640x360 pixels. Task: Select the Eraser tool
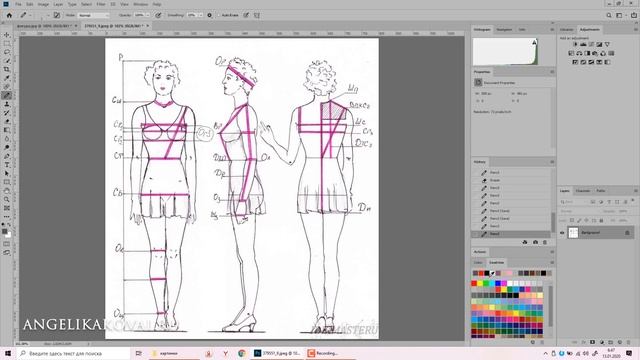click(x=7, y=122)
